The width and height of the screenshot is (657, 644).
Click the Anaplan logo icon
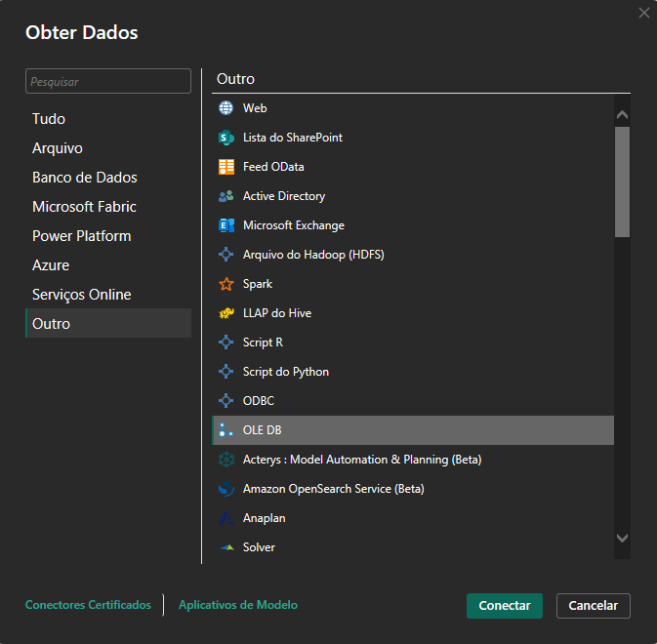click(226, 518)
